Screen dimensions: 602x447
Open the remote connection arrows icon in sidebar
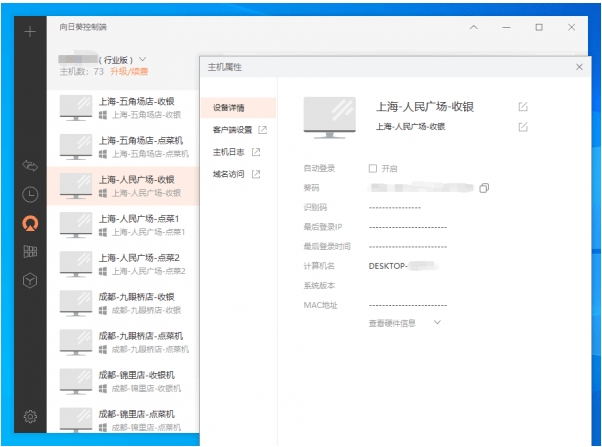coord(30,164)
